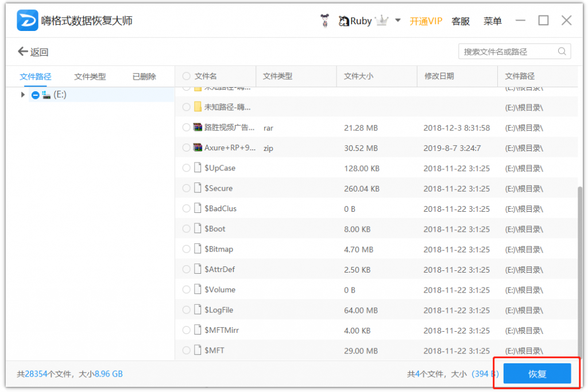This screenshot has height=392, width=588.
Task: Check the $Volume row checkbox
Action: tap(187, 289)
